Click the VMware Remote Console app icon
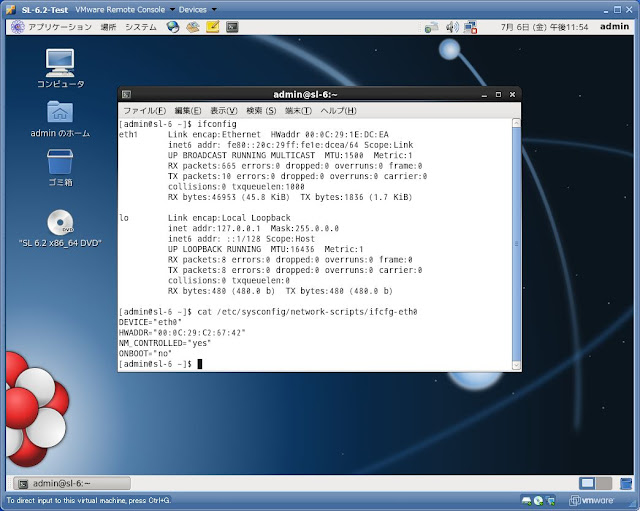 (x=11, y=10)
